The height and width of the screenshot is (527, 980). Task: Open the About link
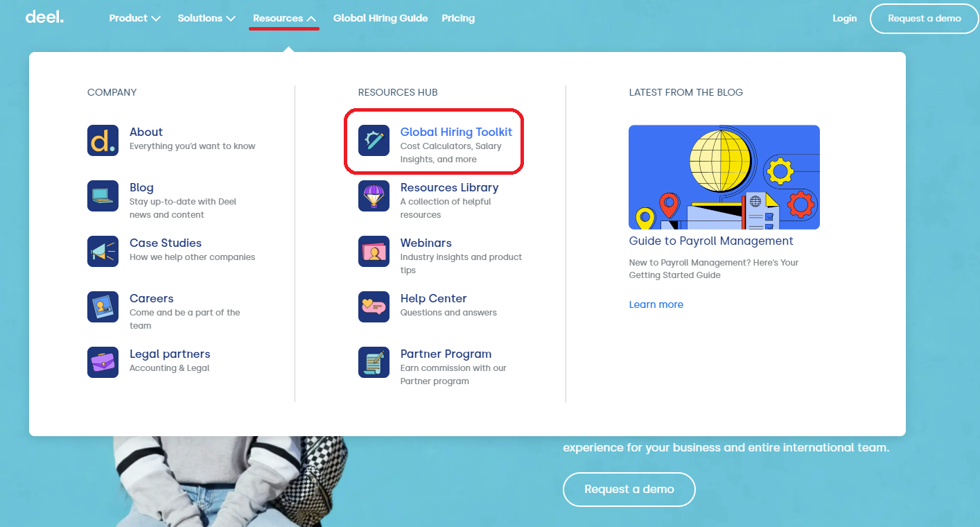(146, 132)
